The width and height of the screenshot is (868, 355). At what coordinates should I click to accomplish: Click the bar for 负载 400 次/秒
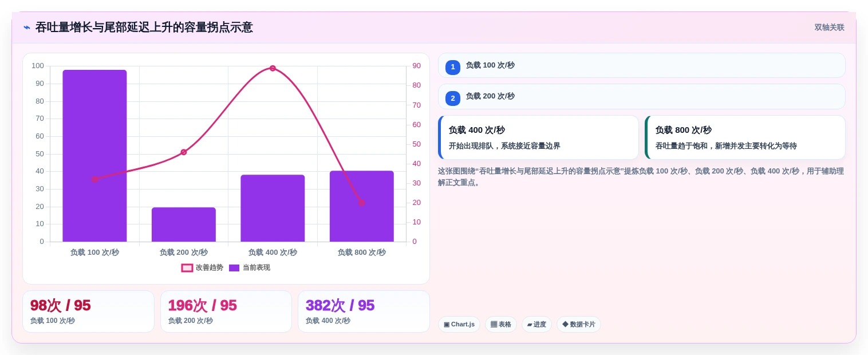273,208
